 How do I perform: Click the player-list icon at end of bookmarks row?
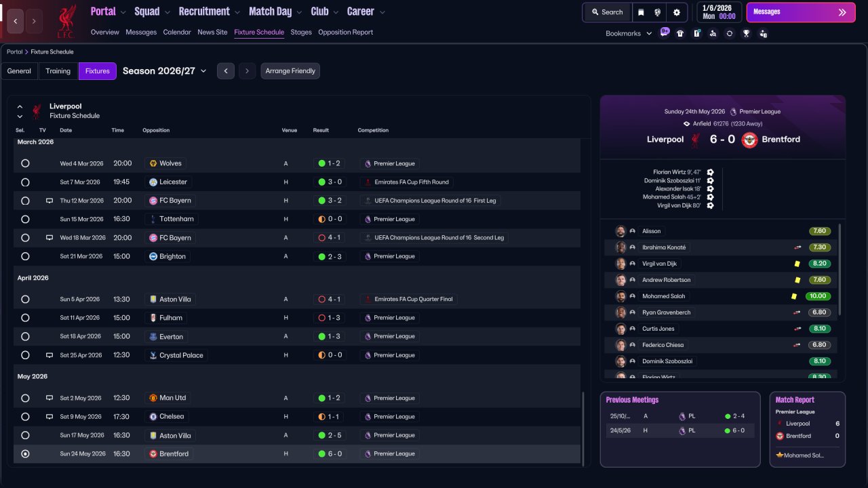[763, 33]
